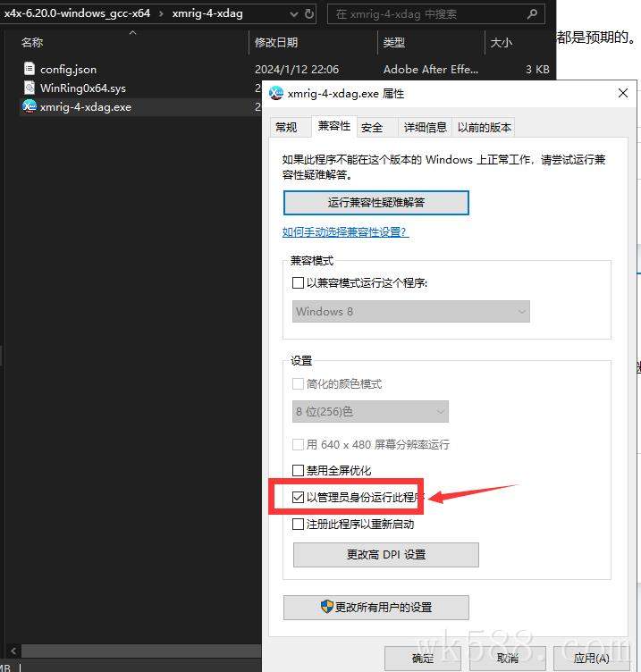The image size is (641, 672).
Task: Select the WinRing0x64.sys file icon
Action: click(x=30, y=88)
